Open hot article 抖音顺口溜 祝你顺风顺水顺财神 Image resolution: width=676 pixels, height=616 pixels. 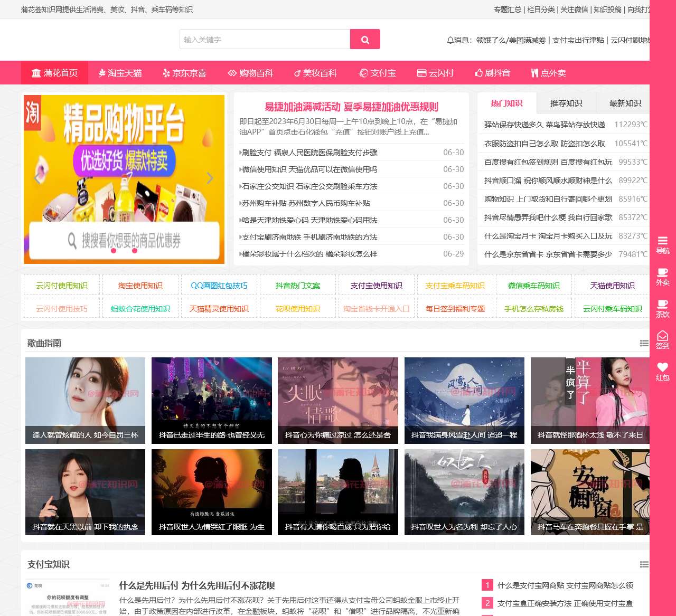(x=548, y=181)
